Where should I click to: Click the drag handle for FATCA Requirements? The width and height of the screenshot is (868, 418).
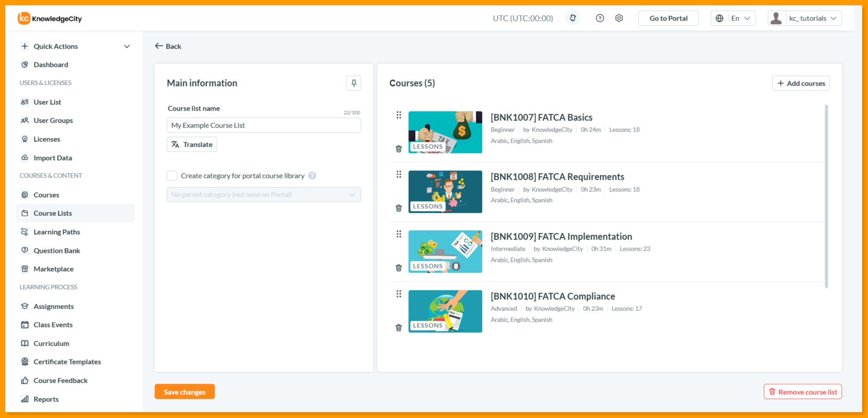[399, 174]
